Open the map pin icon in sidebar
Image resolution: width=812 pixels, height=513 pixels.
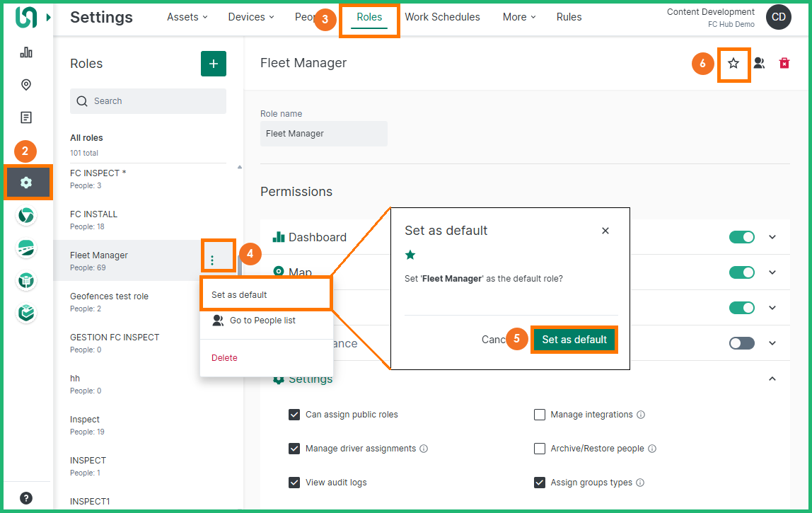point(26,85)
